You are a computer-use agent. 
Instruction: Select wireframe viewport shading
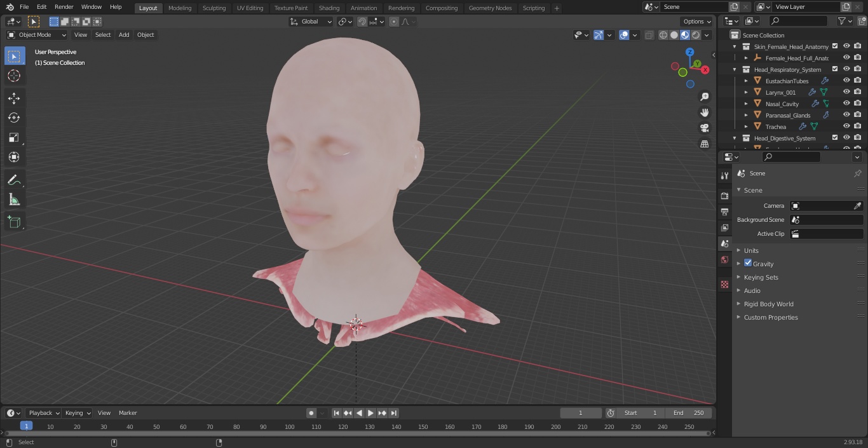coord(663,35)
